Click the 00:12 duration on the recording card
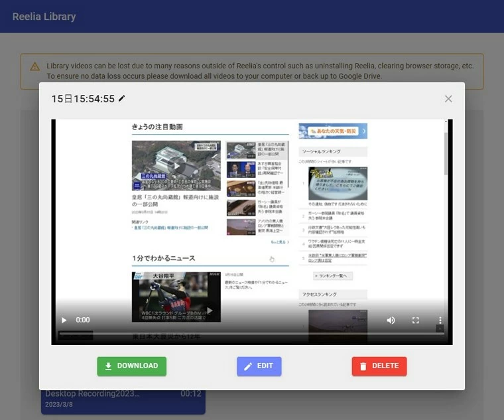The image size is (504, 420). coord(190,393)
